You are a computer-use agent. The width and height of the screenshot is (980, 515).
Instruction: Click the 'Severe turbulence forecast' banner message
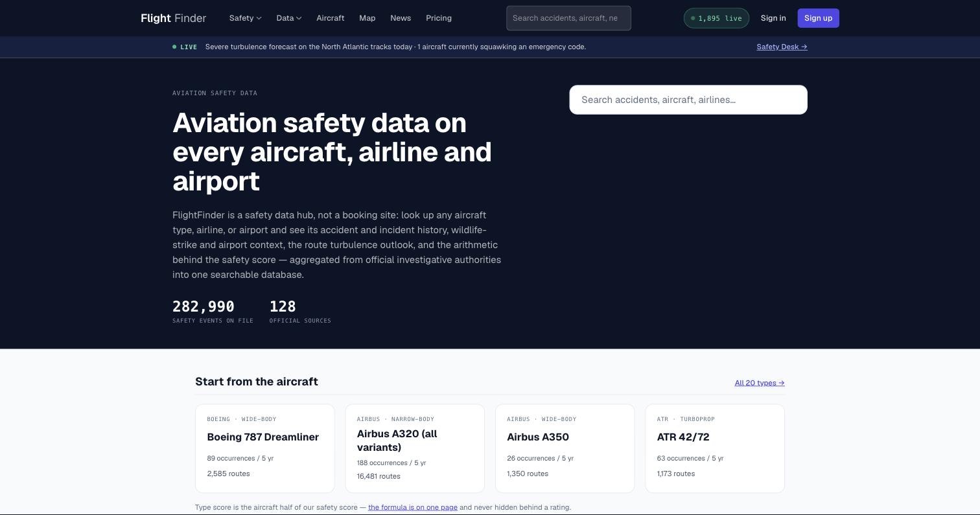(395, 47)
